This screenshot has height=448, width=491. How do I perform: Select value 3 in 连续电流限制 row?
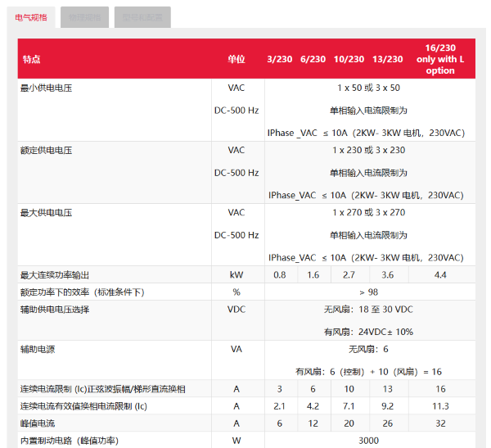(x=280, y=389)
